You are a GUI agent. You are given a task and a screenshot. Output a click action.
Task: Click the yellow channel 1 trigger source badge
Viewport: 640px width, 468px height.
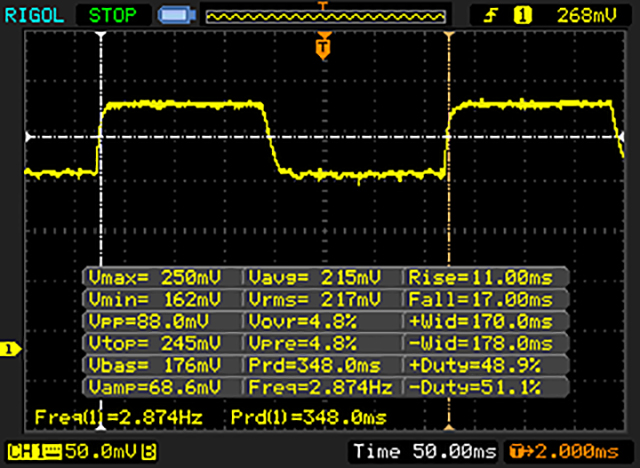tap(522, 16)
